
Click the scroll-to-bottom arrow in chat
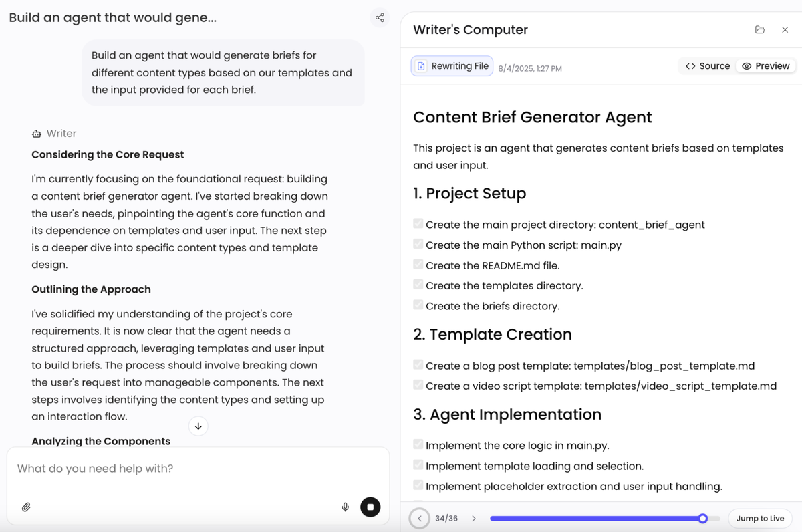198,426
